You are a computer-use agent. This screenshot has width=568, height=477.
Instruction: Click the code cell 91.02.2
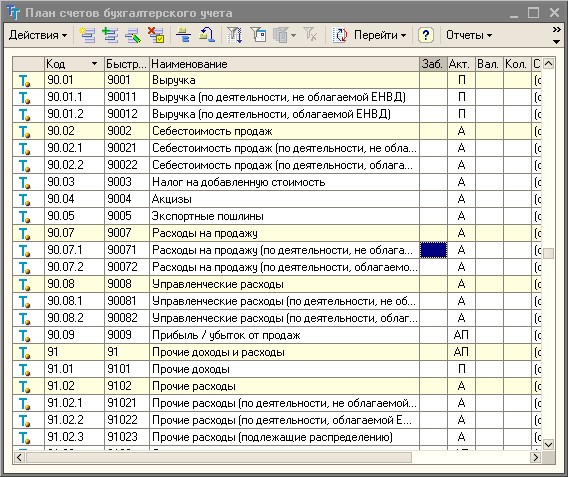pyautogui.click(x=75, y=420)
